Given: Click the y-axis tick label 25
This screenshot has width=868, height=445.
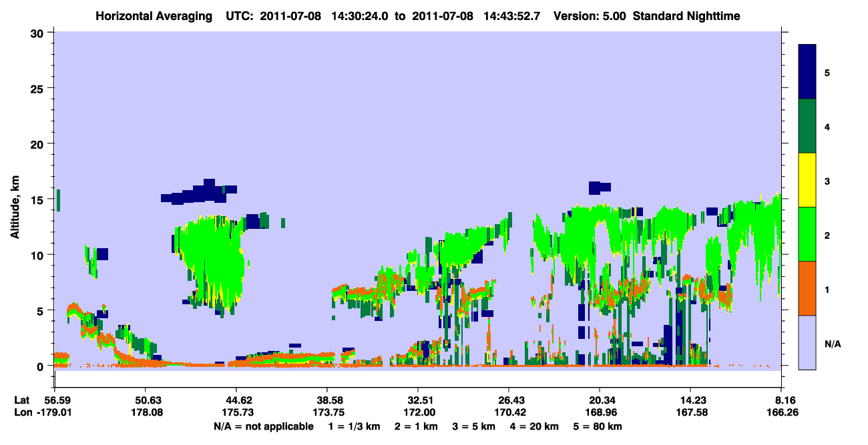Looking at the screenshot, I should pyautogui.click(x=39, y=88).
